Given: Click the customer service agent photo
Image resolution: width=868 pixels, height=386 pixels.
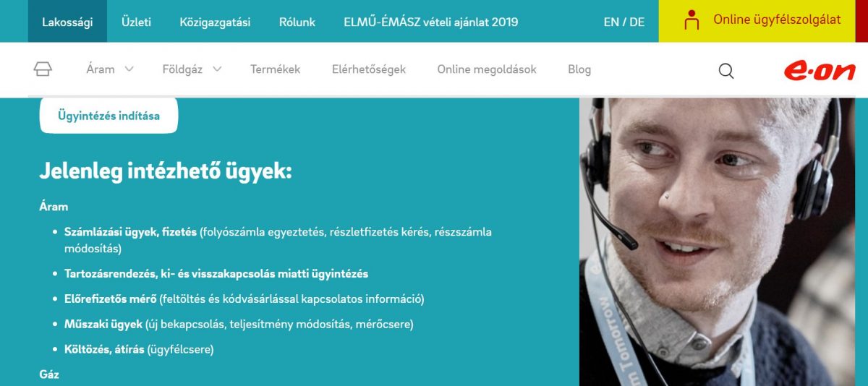Looking at the screenshot, I should (x=717, y=241).
